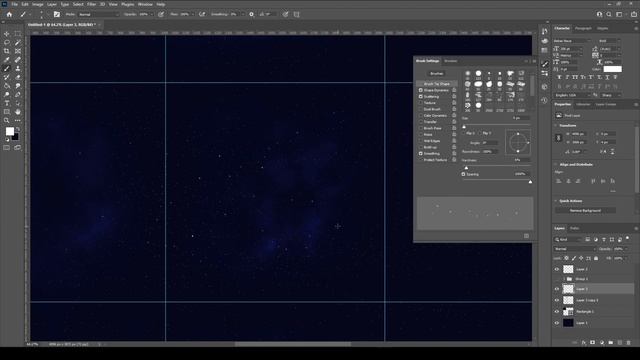Select the Rectangular Marquee tool
The height and width of the screenshot is (360, 640).
pos(18,34)
